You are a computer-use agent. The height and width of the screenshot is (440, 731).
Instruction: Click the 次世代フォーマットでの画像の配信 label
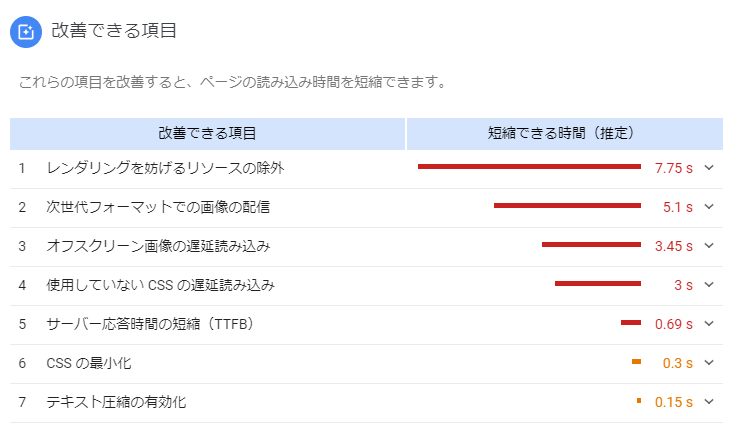[x=158, y=207]
